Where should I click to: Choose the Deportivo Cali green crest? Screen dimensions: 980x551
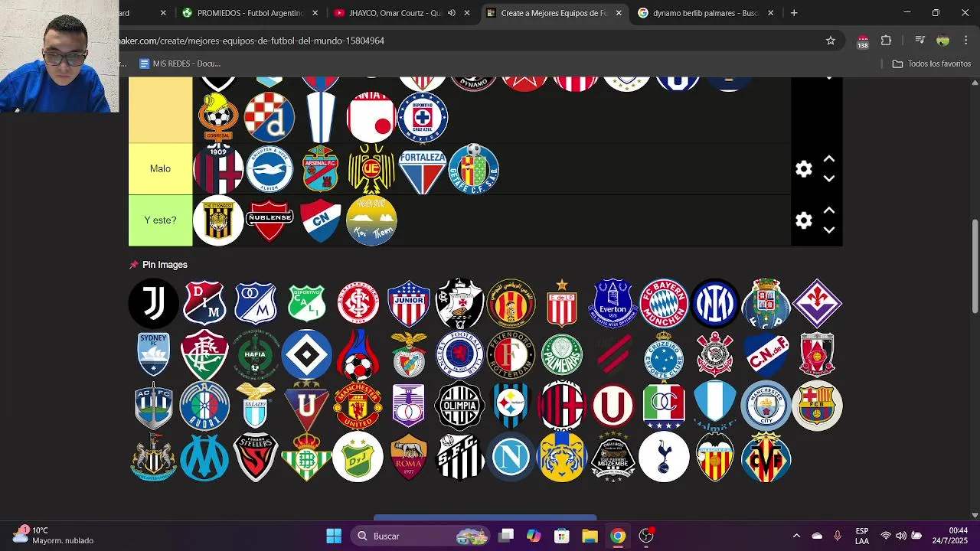tap(306, 303)
